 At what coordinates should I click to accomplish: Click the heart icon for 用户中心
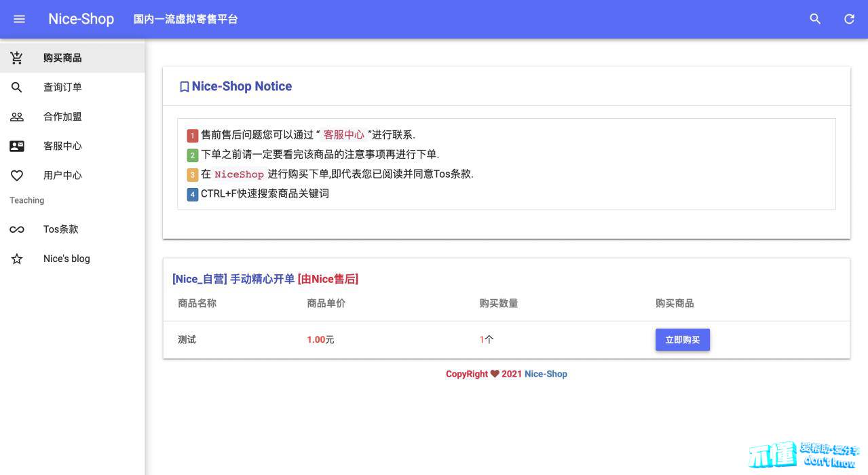17,175
